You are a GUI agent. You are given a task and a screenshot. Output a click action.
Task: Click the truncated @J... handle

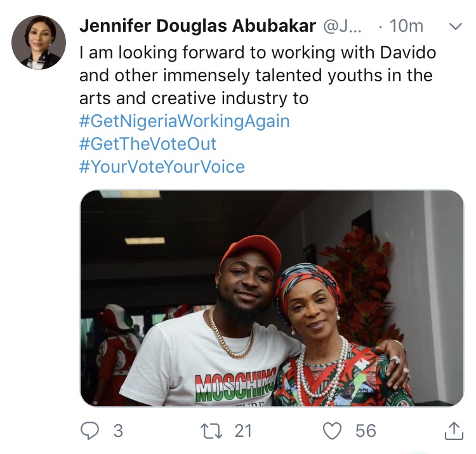click(x=343, y=27)
